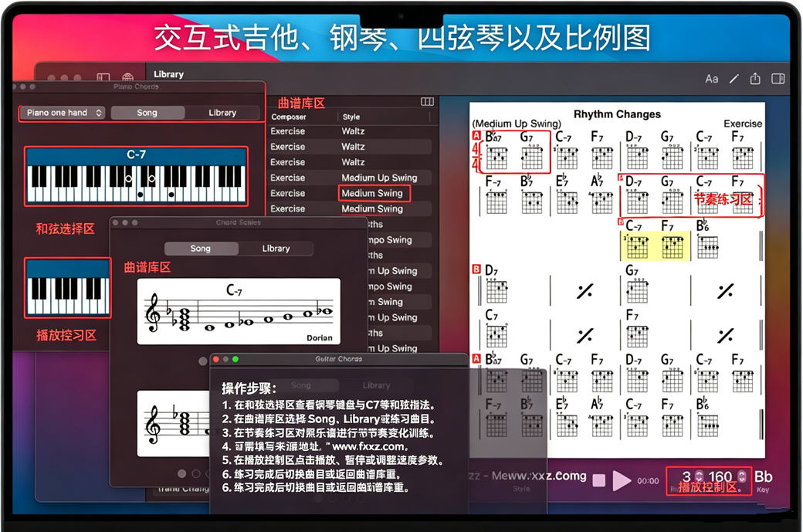
Task: Toggle the sidebar icon in main toolbar
Action: pyautogui.click(x=103, y=77)
